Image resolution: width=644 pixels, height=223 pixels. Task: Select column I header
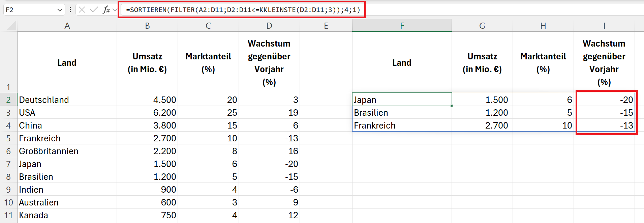pos(604,26)
